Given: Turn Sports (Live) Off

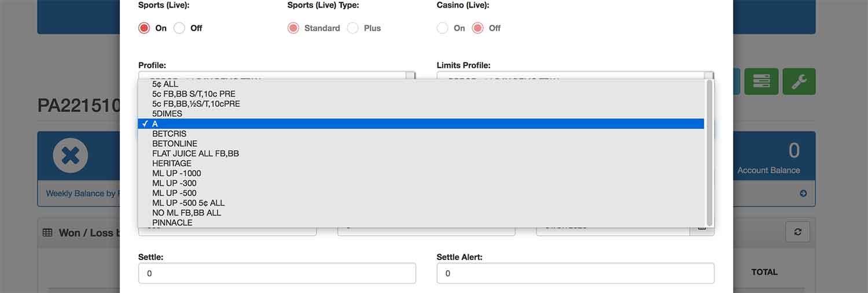Looking at the screenshot, I should [180, 28].
